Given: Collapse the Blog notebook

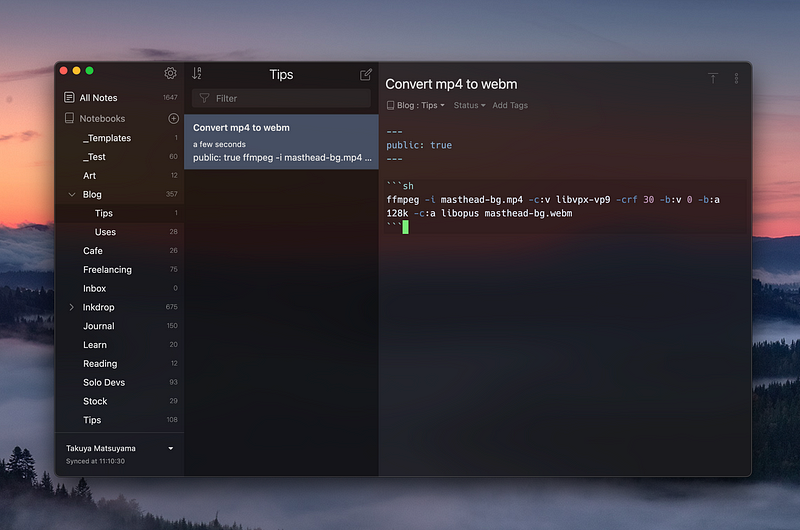Looking at the screenshot, I should (72, 194).
